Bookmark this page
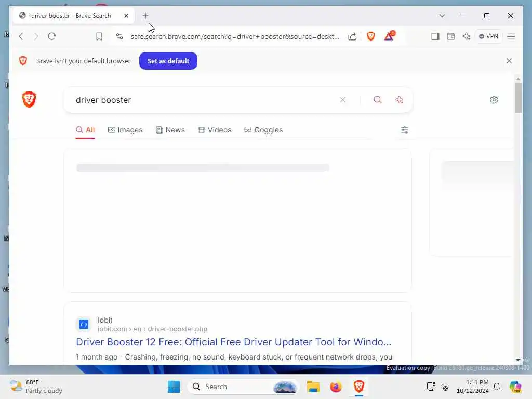The height and width of the screenshot is (399, 532). [99, 36]
